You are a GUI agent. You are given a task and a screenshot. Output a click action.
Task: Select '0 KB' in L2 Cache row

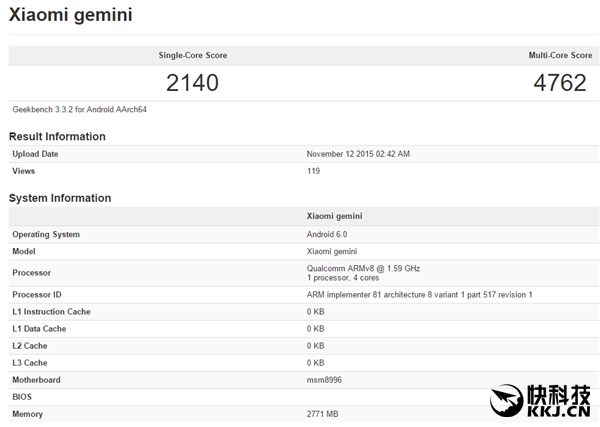click(x=315, y=346)
